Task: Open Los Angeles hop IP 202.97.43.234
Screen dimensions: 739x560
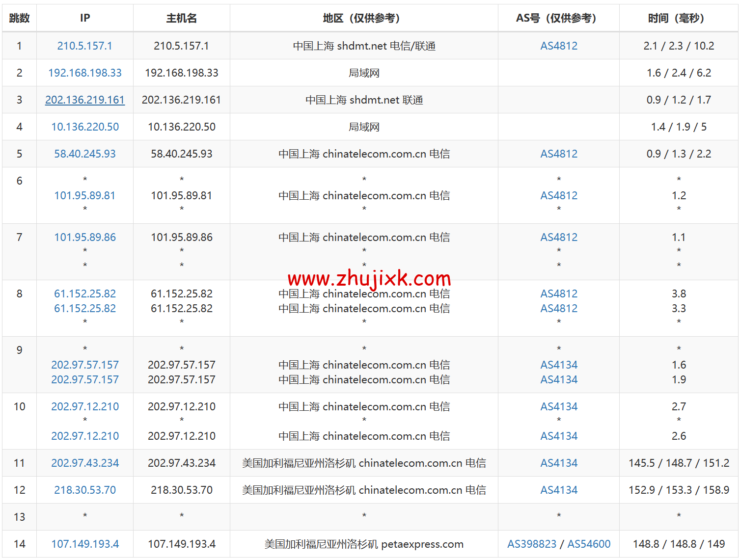Action: point(84,463)
